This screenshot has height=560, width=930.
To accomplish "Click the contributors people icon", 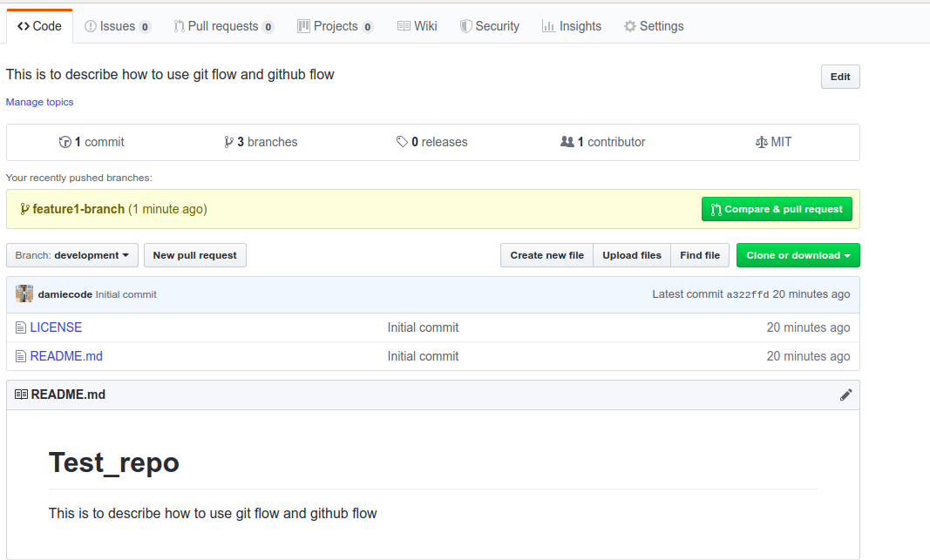I will 569,141.
